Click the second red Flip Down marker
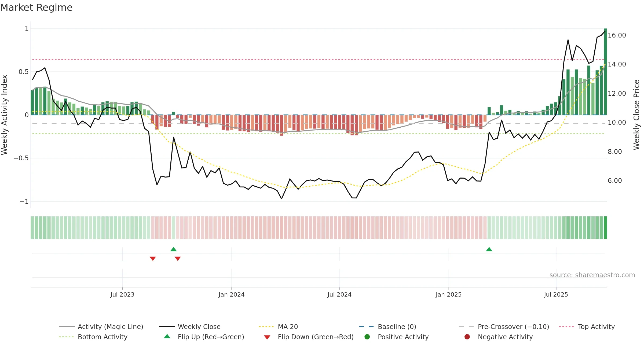Image resolution: width=644 pixels, height=362 pixels. (178, 258)
